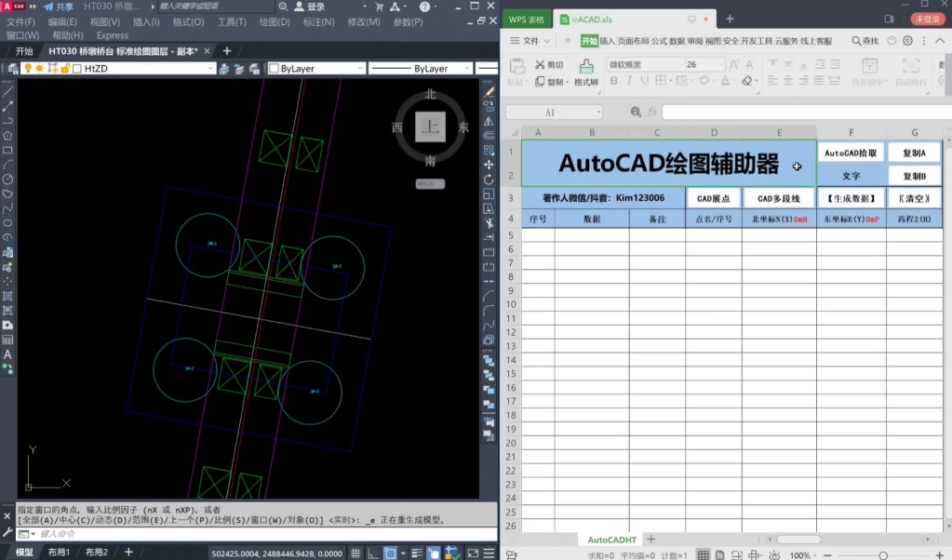
Task: Open WPS settings gear icon
Action: coord(907,41)
